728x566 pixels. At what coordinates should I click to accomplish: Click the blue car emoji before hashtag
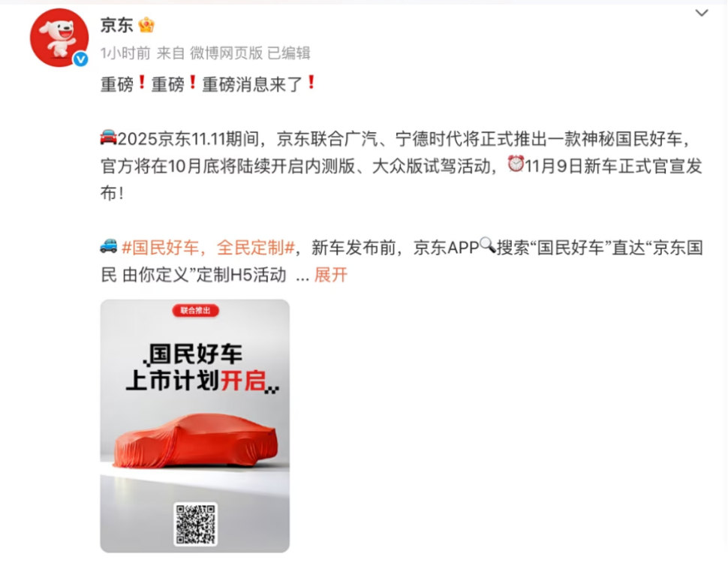tap(109, 246)
